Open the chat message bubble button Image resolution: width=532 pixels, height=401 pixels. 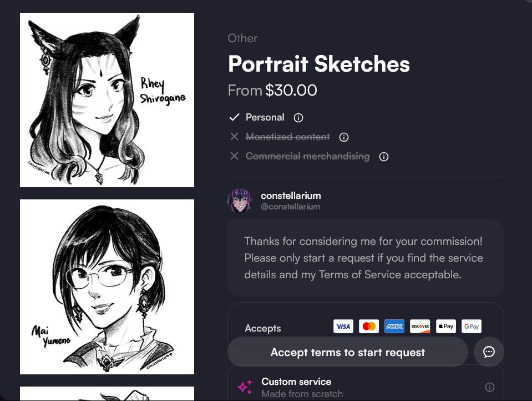(489, 352)
